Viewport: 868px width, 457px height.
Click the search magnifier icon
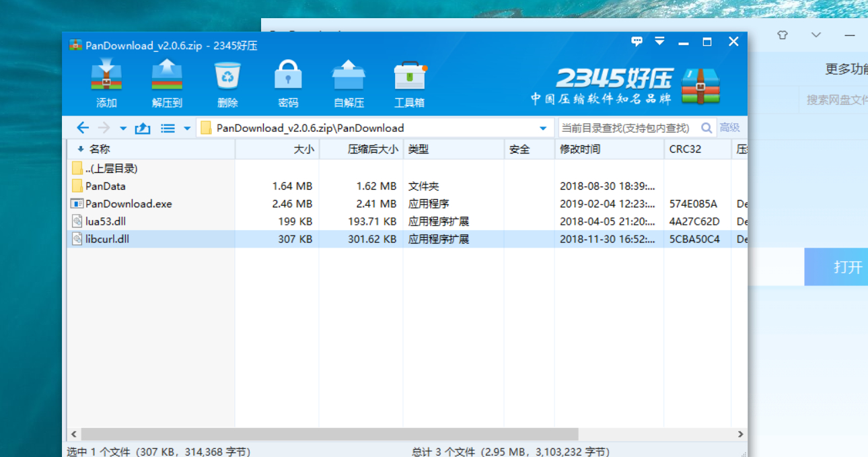point(707,128)
